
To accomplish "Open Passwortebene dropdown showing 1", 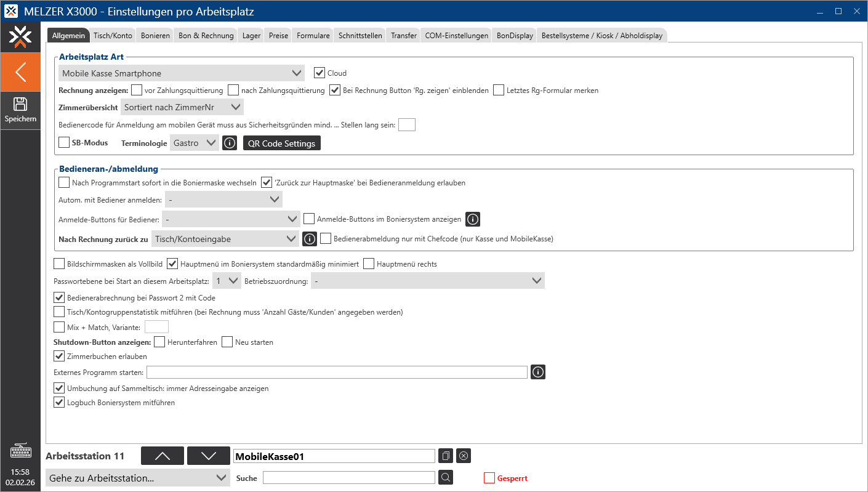I will (x=226, y=281).
